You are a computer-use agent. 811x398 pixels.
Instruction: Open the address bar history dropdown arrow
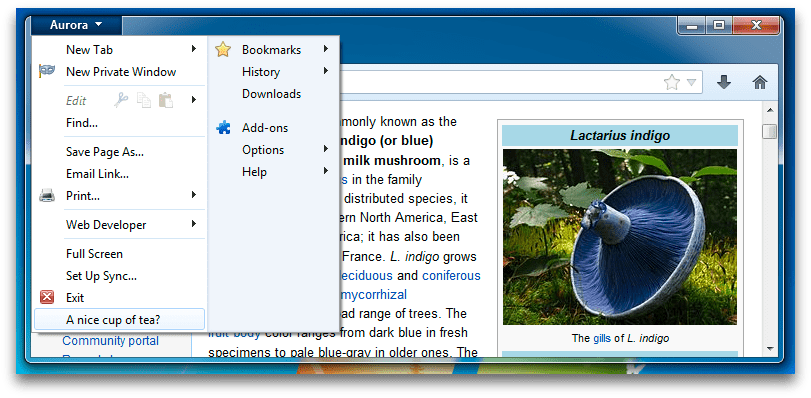[x=691, y=82]
